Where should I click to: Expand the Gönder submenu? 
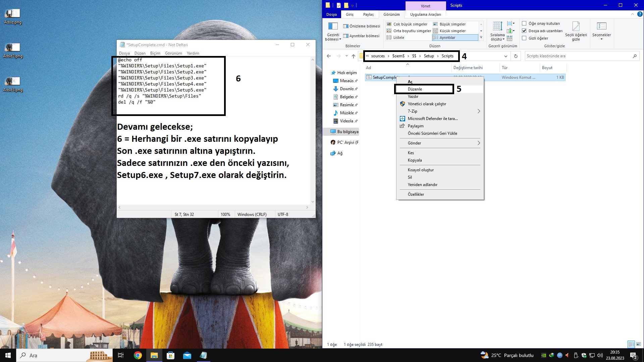pos(440,143)
